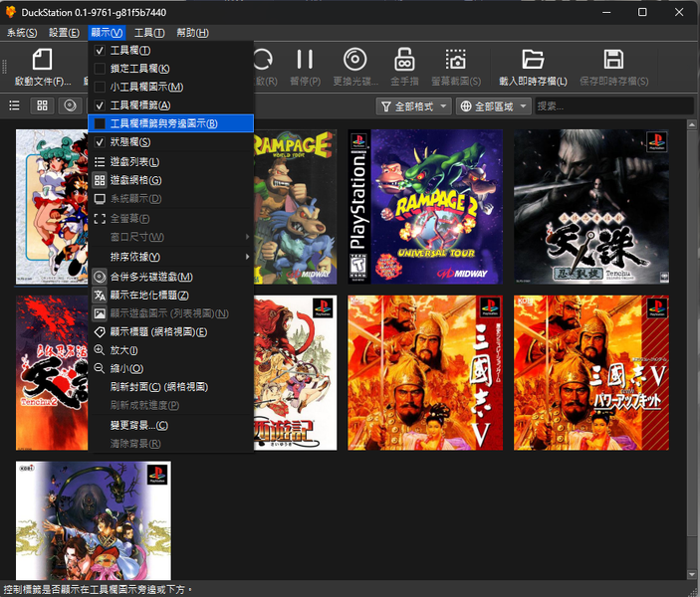700x597 pixels.
Task: Minimize the DuckStation window
Action: tap(606, 12)
